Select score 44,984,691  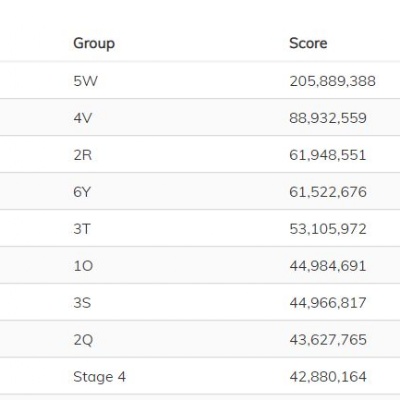tap(328, 266)
